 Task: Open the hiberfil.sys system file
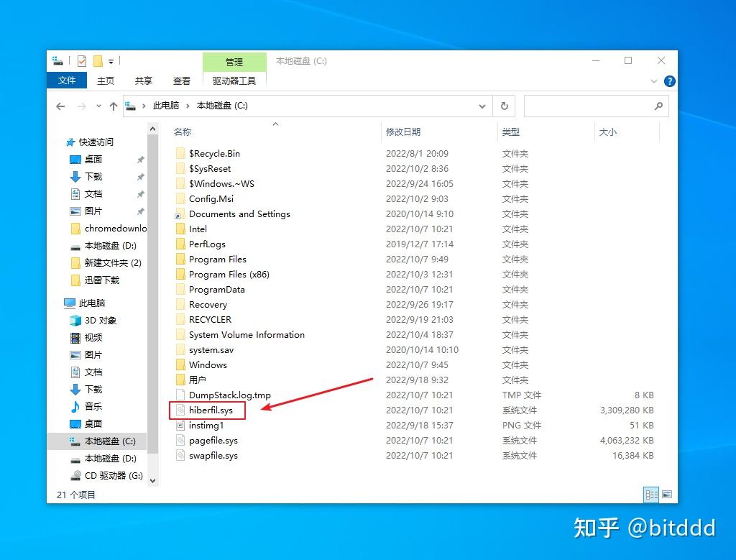pos(208,410)
